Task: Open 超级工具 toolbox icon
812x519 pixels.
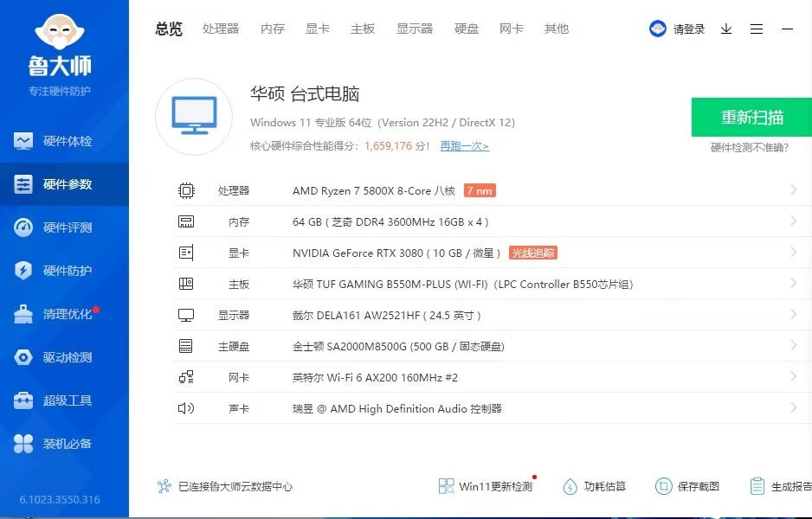Action: (x=23, y=400)
